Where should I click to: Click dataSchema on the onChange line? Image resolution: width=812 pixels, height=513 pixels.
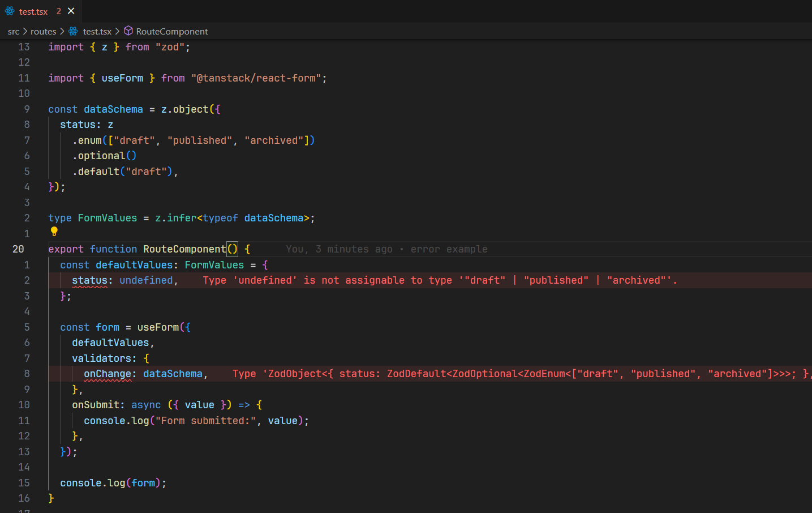coord(173,374)
